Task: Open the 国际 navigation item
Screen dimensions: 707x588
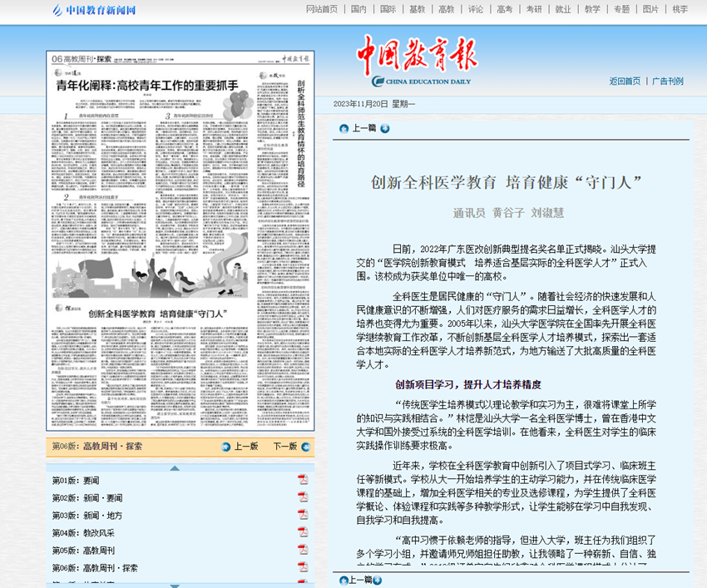Action: (x=388, y=9)
